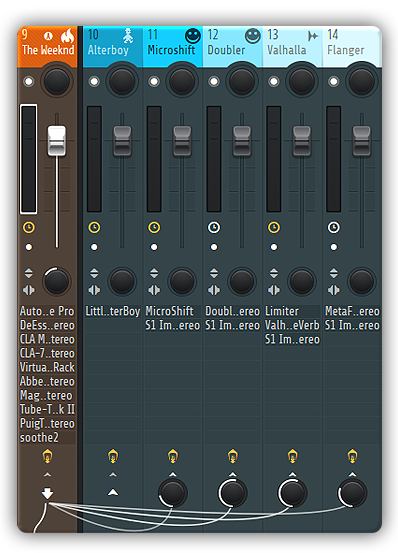This screenshot has width=398, height=553.
Task: Click swap stereo channels icon on Doubler
Action: tap(214, 290)
